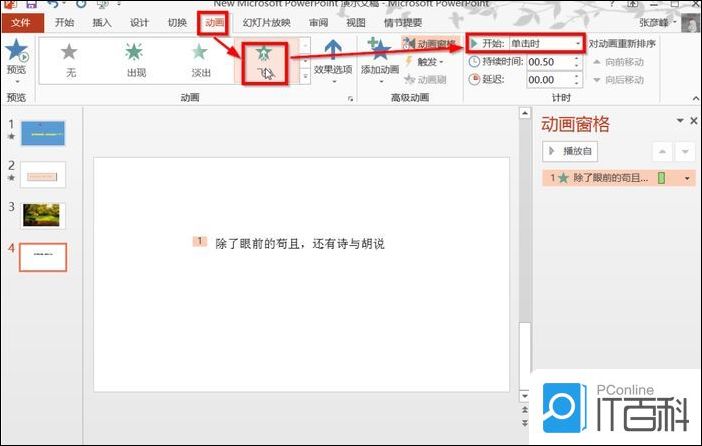Click the 持续时间 duration field

(549, 62)
